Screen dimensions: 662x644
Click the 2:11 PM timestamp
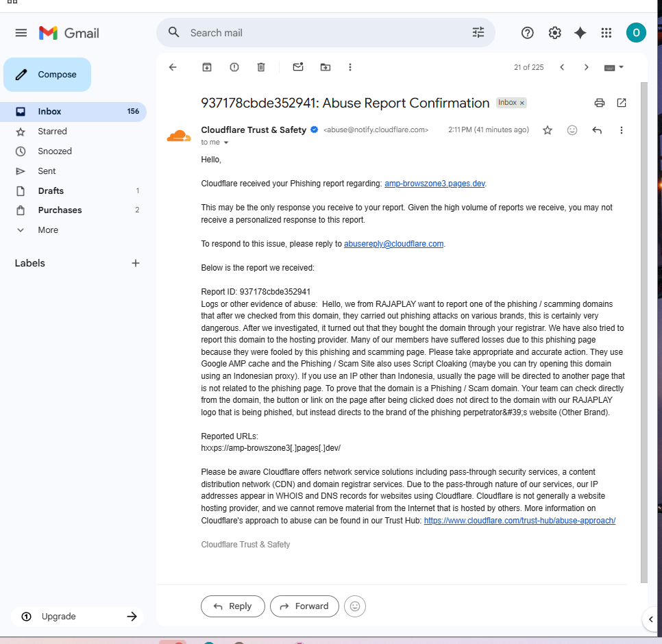click(488, 129)
